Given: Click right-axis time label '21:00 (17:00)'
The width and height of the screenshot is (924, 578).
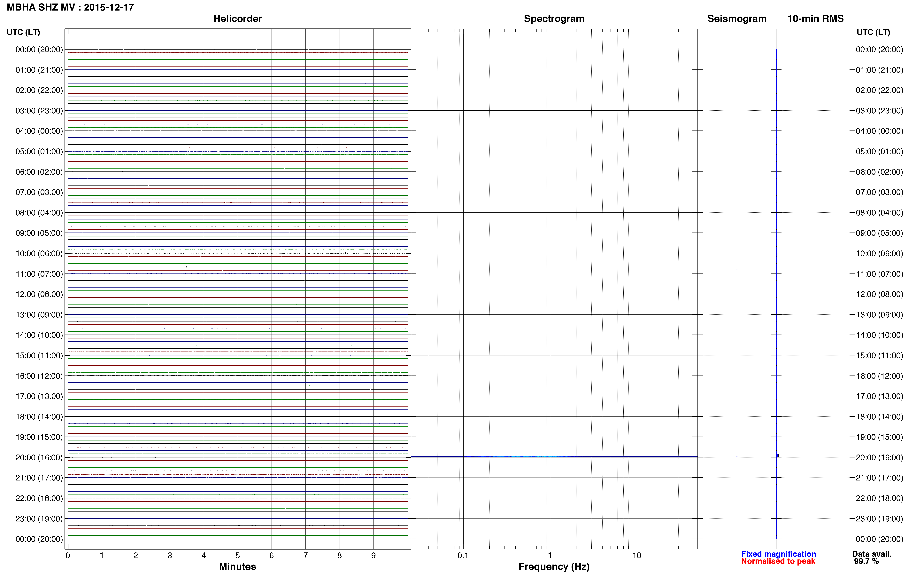Looking at the screenshot, I should click(879, 478).
